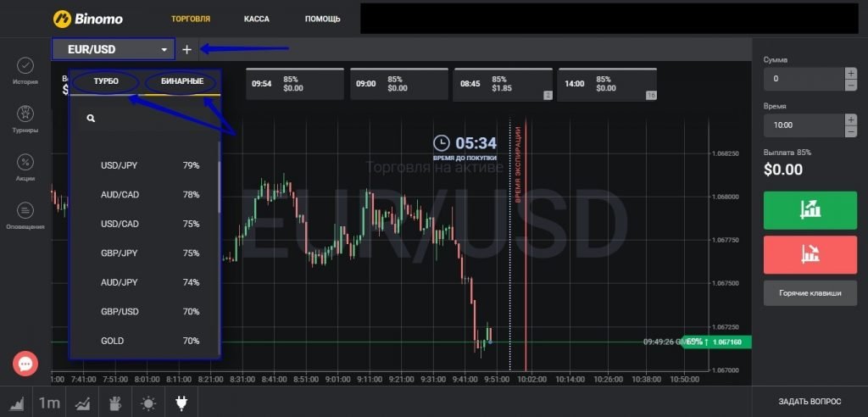Open the Оповещения (Notifications) sidebar icon
Screen dimensions: 868x417
[x=25, y=211]
